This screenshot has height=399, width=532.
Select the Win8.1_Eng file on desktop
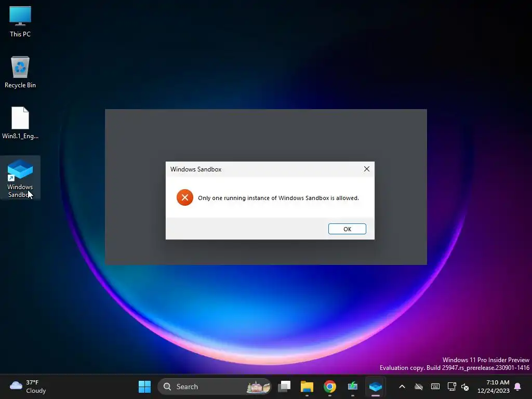pos(20,123)
